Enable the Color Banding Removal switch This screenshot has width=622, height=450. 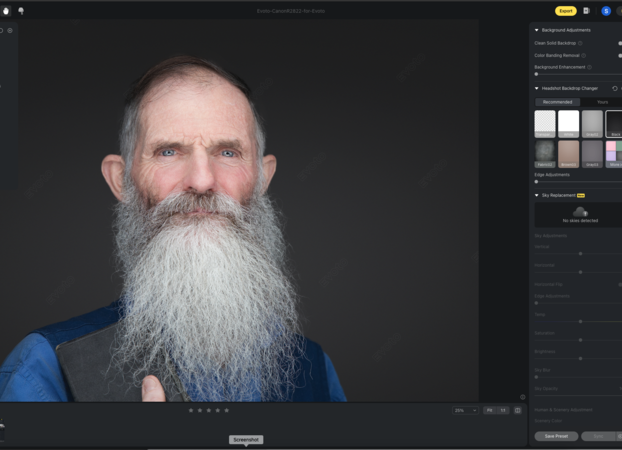coord(620,55)
